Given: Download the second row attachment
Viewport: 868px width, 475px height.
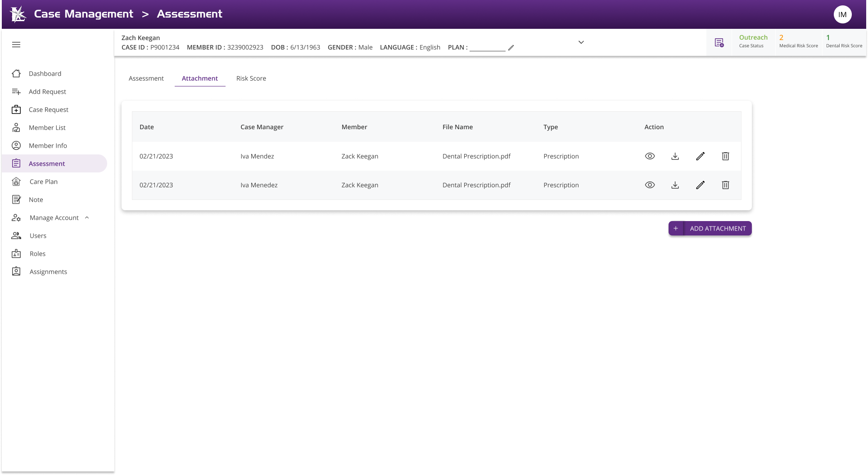Looking at the screenshot, I should (x=675, y=185).
